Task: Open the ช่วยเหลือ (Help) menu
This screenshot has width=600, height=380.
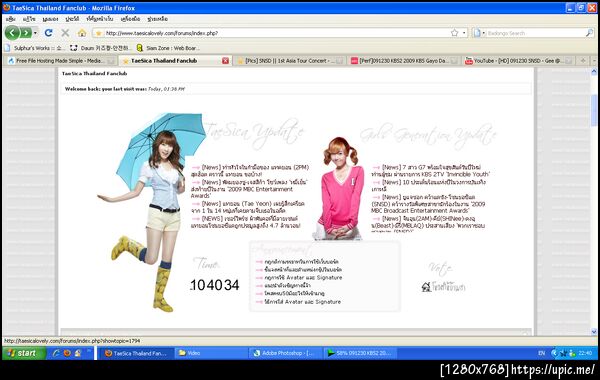Action: [157, 19]
